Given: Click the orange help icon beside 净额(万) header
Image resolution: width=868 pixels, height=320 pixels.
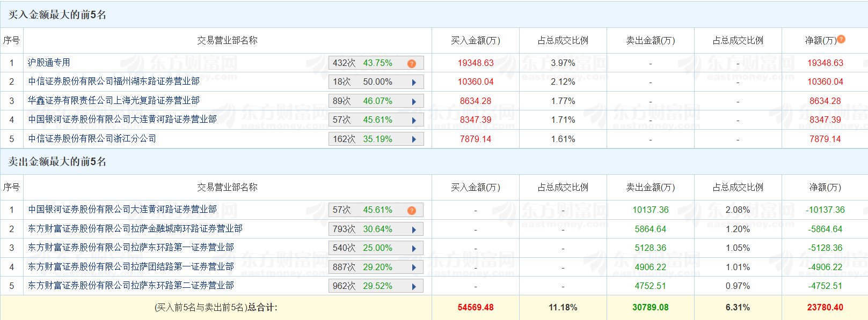Looking at the screenshot, I should [x=841, y=39].
